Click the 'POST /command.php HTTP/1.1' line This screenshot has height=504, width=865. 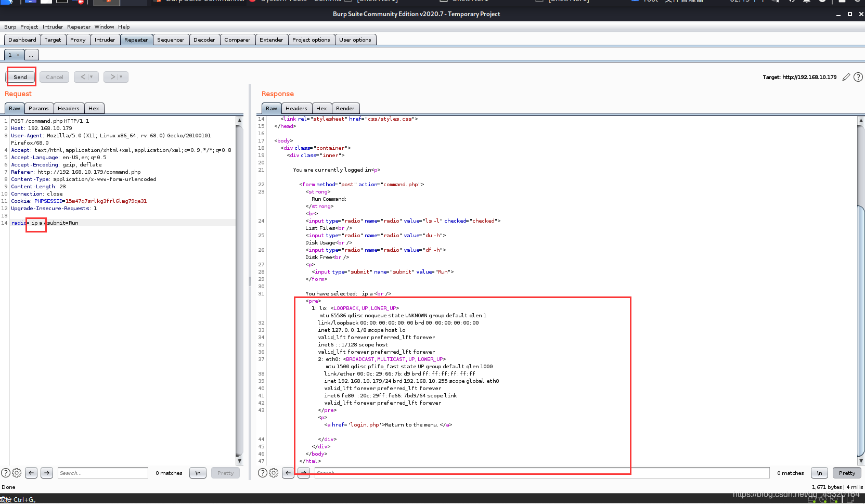(50, 121)
